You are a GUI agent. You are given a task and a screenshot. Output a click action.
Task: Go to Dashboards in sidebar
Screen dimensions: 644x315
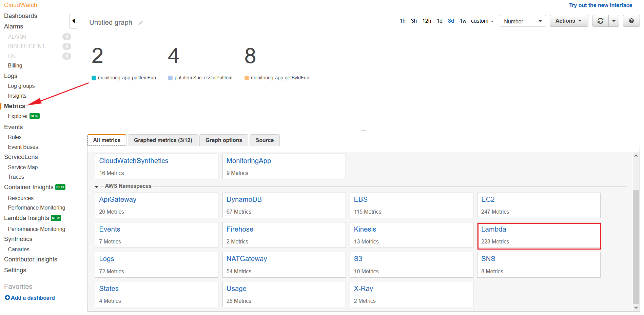(20, 16)
